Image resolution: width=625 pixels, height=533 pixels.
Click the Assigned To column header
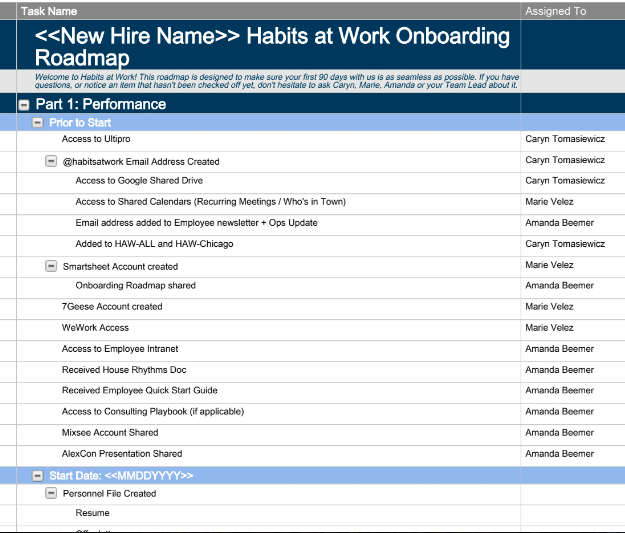pos(573,11)
